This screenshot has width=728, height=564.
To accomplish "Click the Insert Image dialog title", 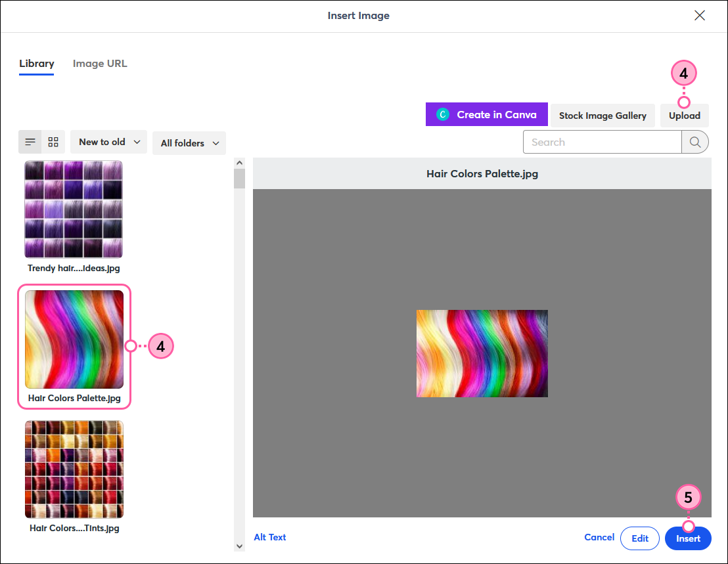I will coord(359,16).
